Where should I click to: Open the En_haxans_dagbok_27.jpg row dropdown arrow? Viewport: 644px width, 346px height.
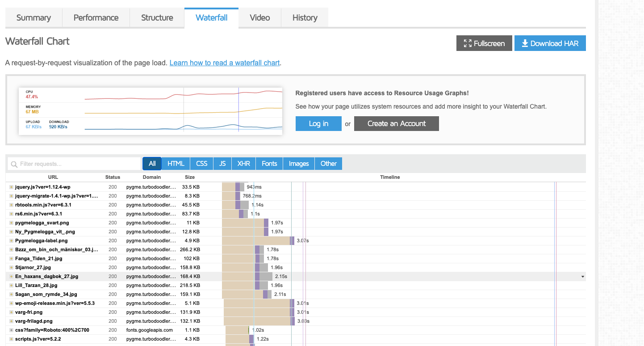pyautogui.click(x=582, y=277)
